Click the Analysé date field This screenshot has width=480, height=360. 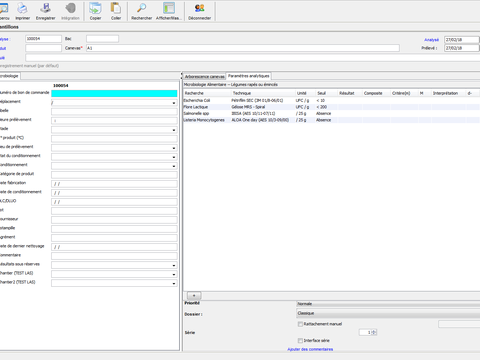click(x=462, y=39)
